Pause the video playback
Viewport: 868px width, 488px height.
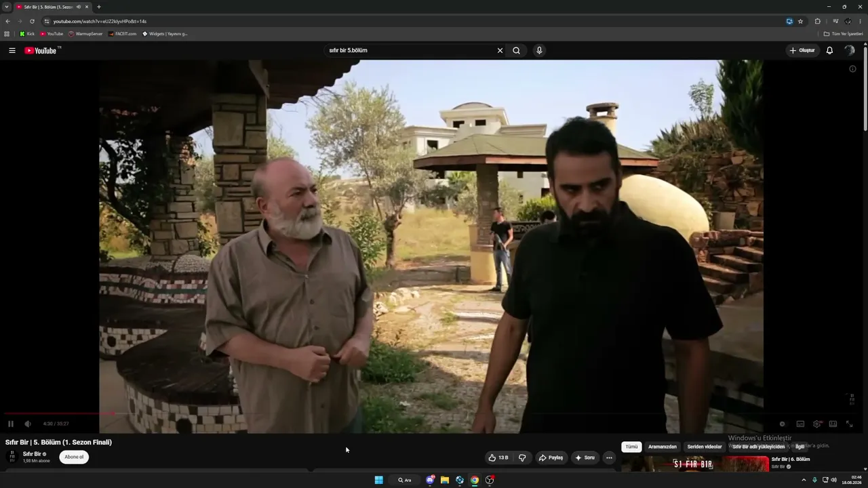[11, 424]
